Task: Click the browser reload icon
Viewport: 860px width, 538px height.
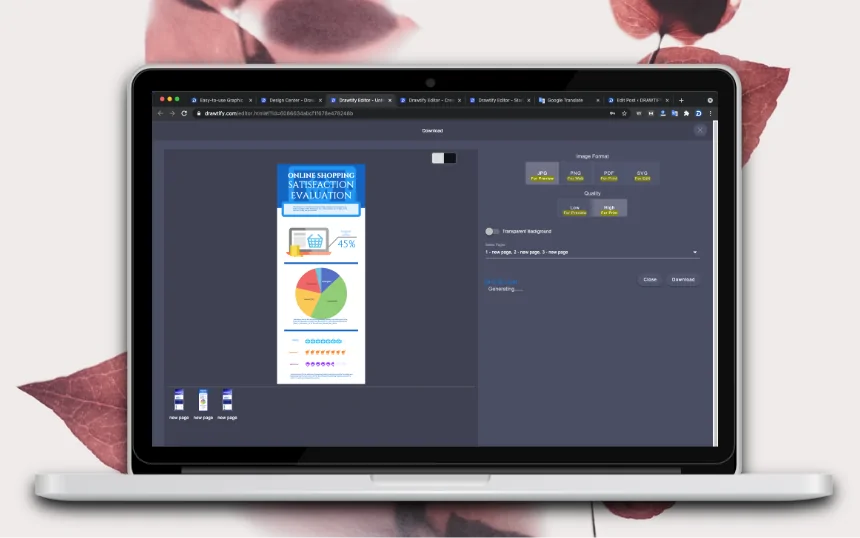Action: 184,114
